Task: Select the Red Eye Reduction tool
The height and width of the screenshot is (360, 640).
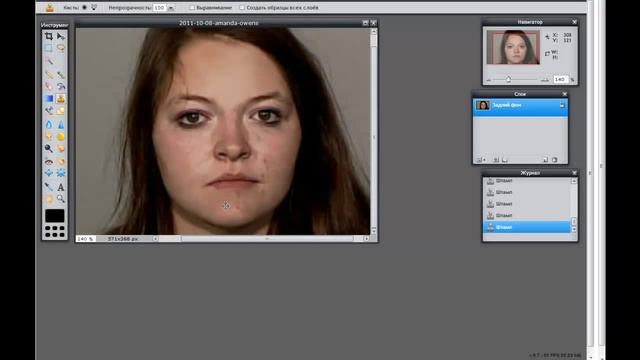Action: 49,162
